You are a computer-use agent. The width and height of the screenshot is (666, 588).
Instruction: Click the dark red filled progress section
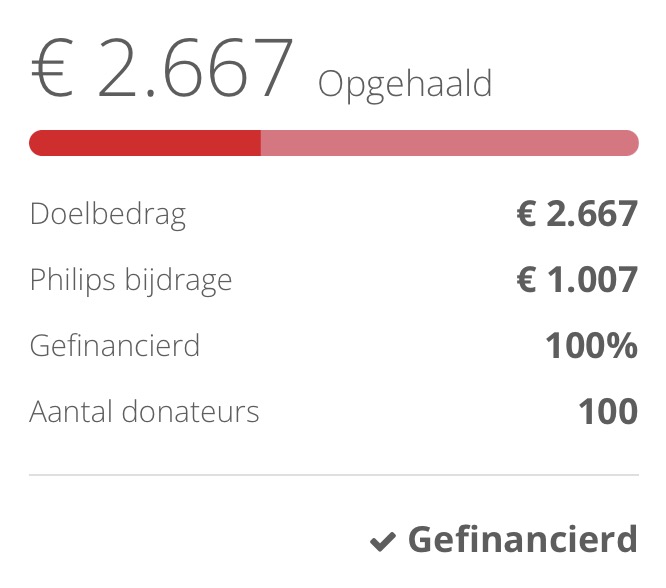pyautogui.click(x=145, y=143)
